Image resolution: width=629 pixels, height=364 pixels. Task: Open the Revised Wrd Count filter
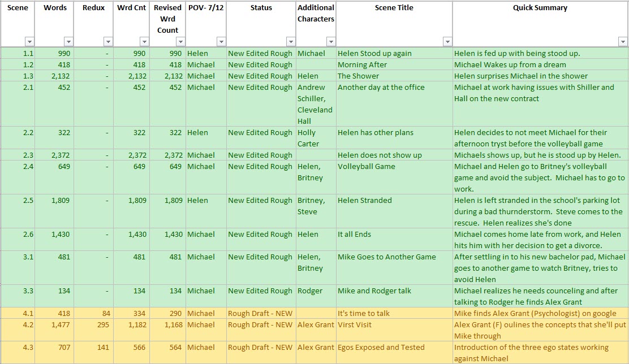tap(181, 41)
